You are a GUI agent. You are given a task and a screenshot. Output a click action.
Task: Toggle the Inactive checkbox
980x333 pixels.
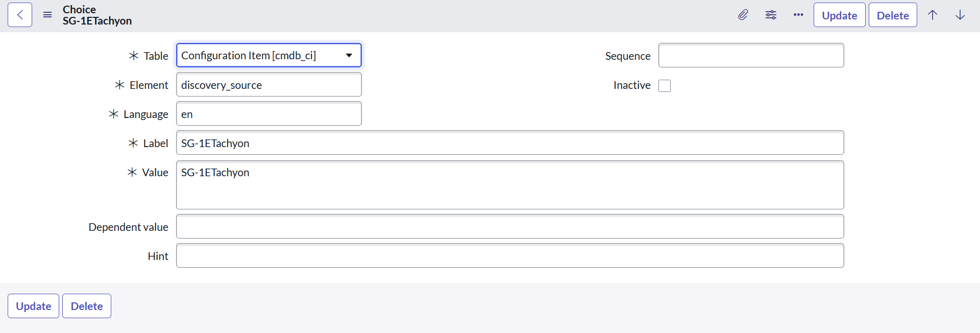(665, 86)
